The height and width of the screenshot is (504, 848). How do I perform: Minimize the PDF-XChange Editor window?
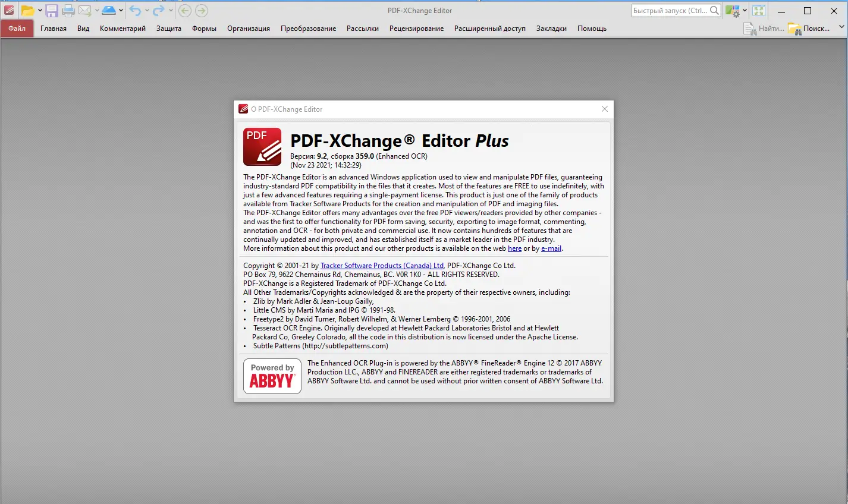pos(781,11)
